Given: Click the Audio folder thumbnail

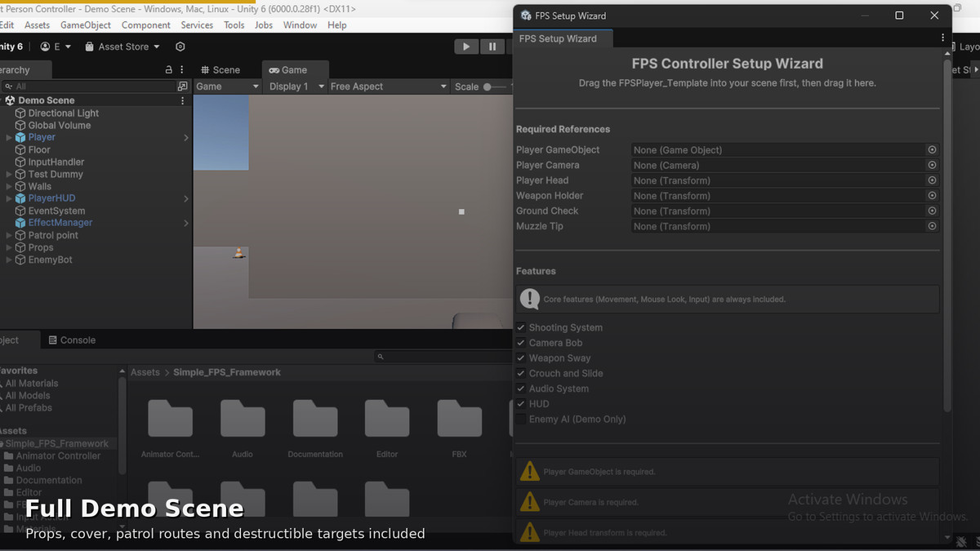Looking at the screenshot, I should pos(243,419).
